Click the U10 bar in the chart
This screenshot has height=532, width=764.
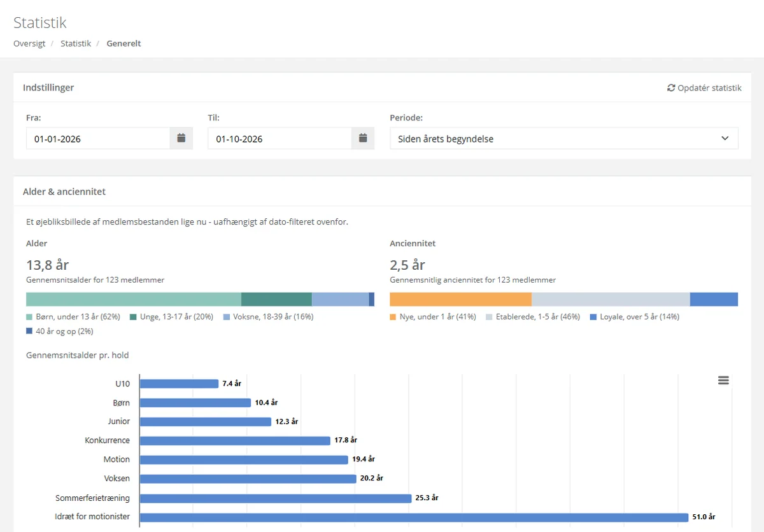(x=179, y=384)
